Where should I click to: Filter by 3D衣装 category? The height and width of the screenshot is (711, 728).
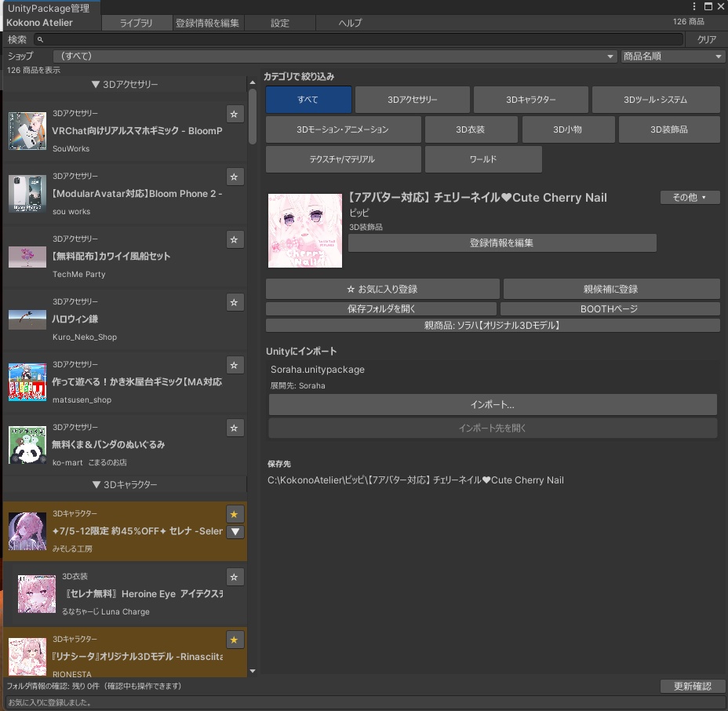click(x=471, y=129)
